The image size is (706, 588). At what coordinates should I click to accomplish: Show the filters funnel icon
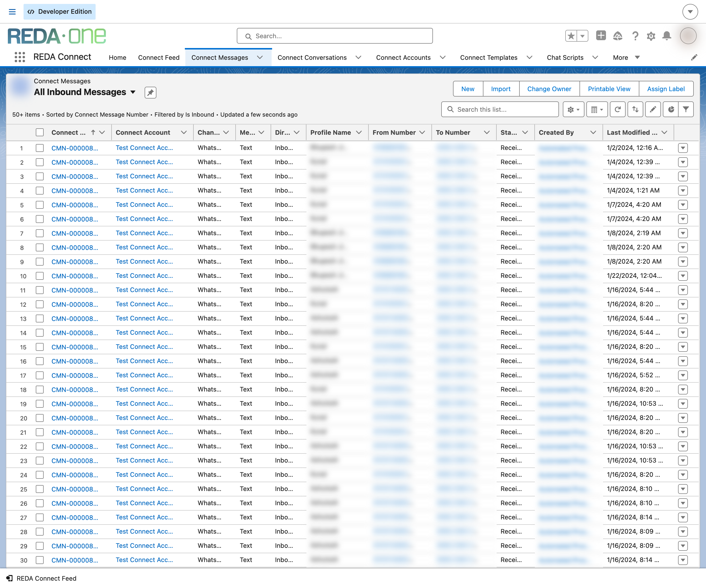click(x=686, y=110)
